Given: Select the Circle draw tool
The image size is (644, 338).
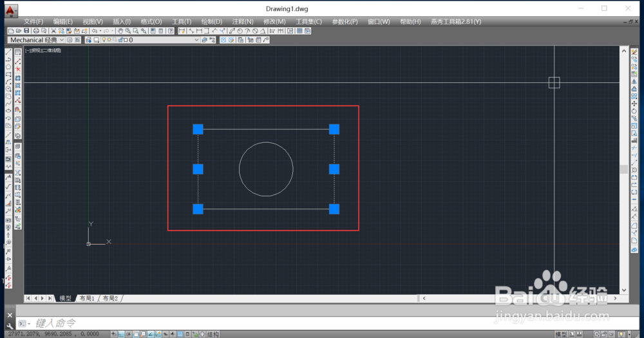Looking at the screenshot, I should pyautogui.click(x=8, y=89).
